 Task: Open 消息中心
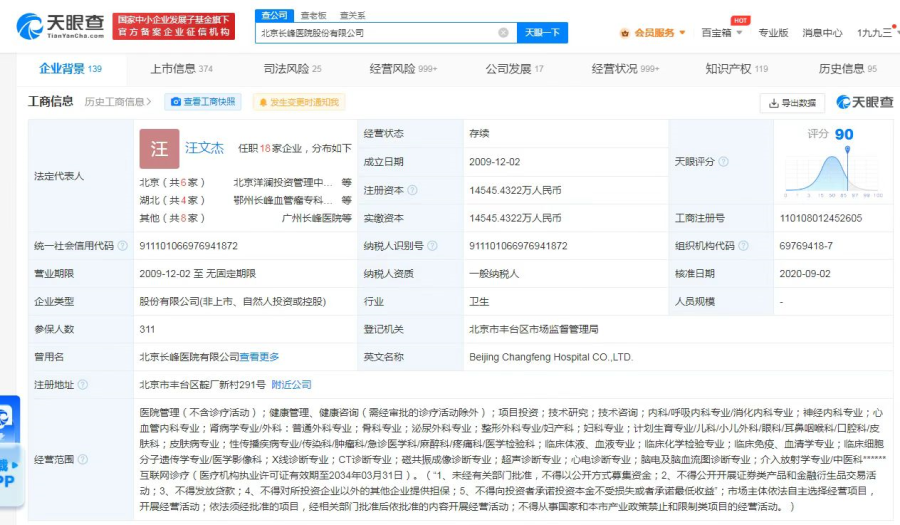[x=822, y=33]
